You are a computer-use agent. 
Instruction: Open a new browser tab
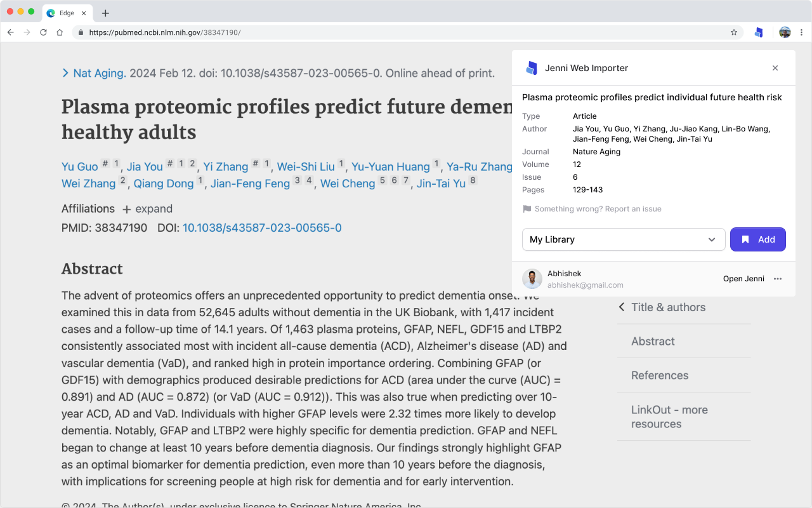105,13
